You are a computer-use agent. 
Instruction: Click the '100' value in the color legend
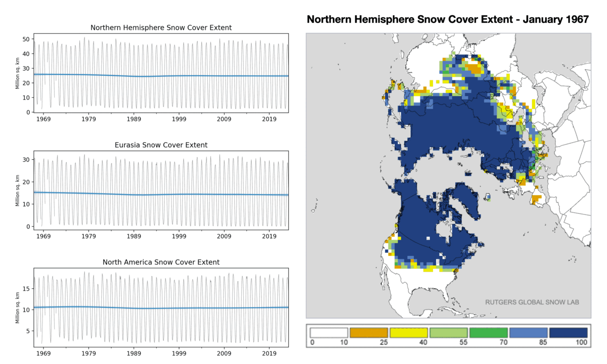tap(581, 343)
